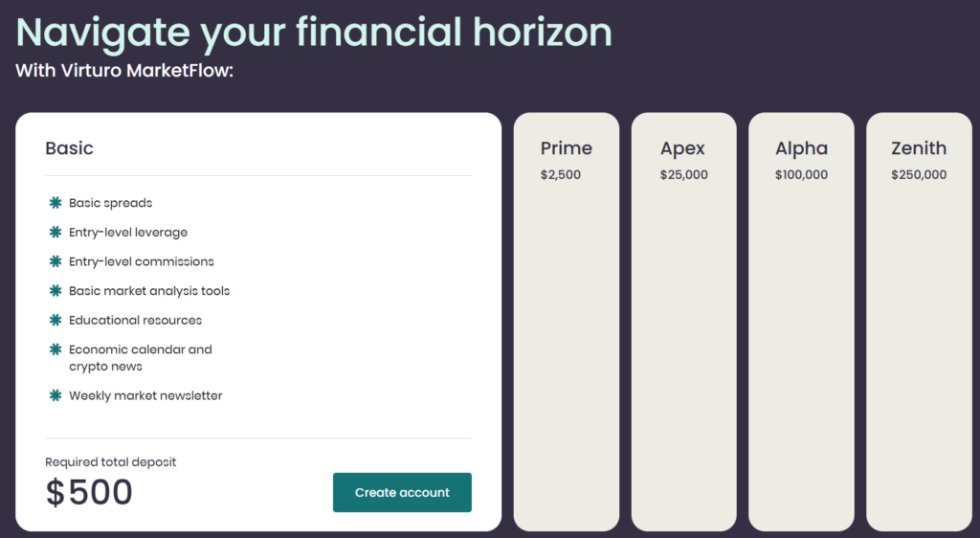
Task: Click asterisk icon beside Entry-level commissions
Action: tap(55, 261)
